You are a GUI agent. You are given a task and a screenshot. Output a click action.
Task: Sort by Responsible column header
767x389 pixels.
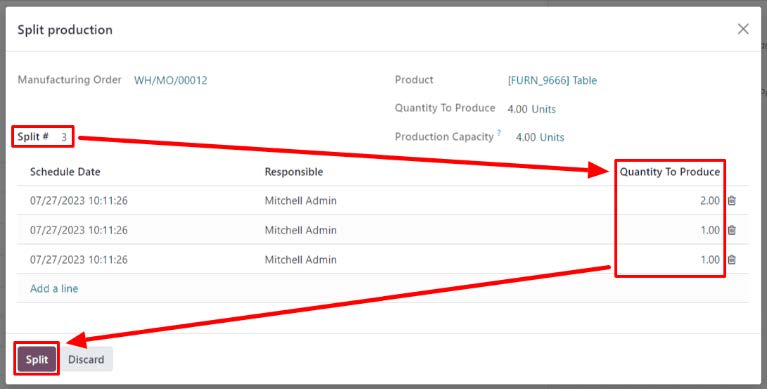pos(293,172)
